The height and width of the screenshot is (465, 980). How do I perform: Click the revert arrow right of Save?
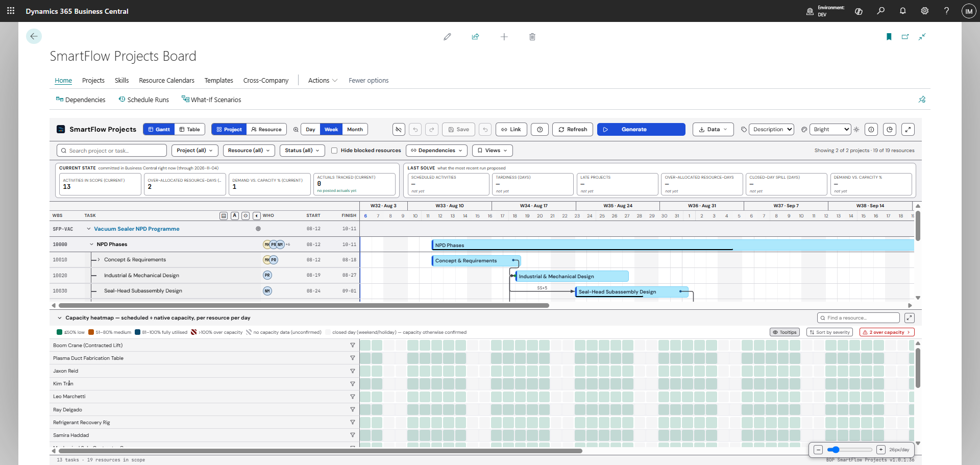[485, 130]
